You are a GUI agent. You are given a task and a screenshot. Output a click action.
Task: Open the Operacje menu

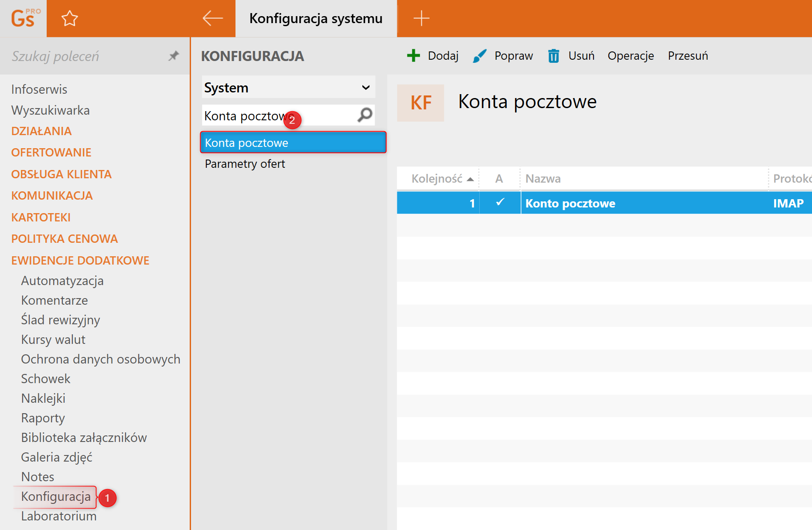pyautogui.click(x=631, y=56)
